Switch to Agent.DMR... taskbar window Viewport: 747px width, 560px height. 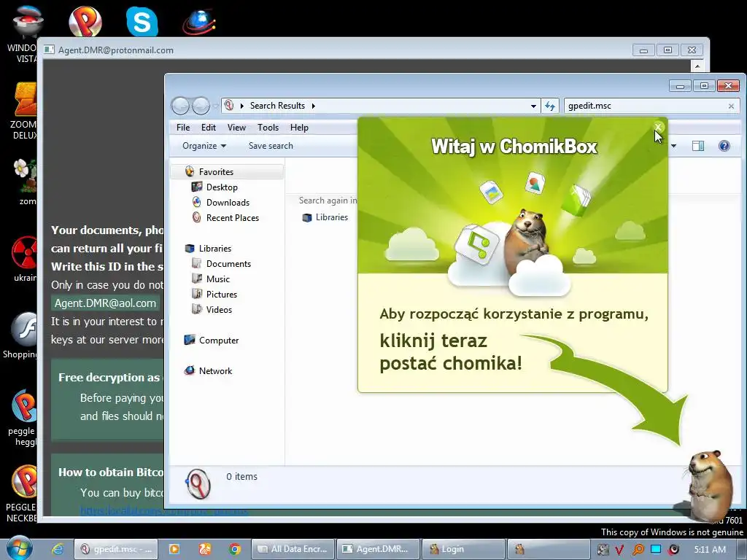click(378, 549)
